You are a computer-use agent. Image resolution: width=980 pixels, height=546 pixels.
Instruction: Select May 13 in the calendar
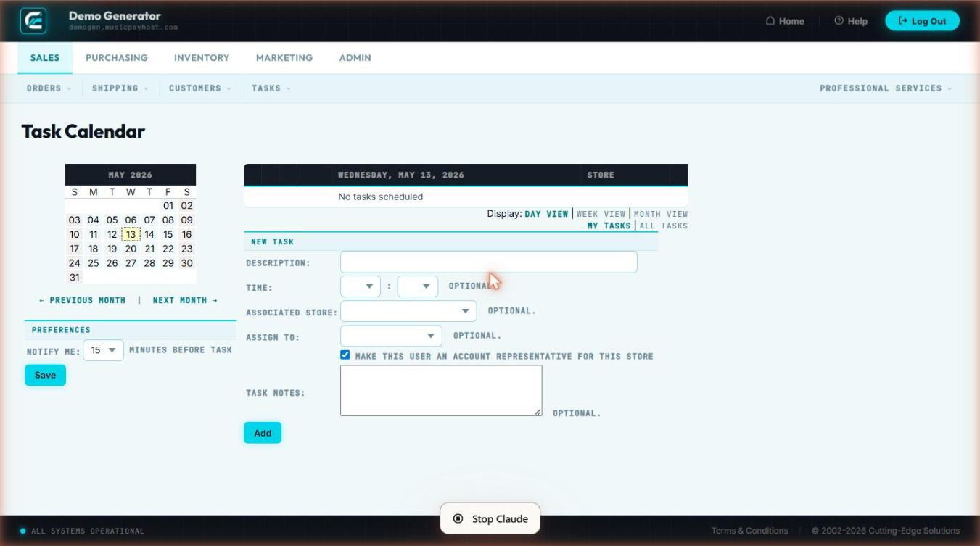pyautogui.click(x=131, y=234)
